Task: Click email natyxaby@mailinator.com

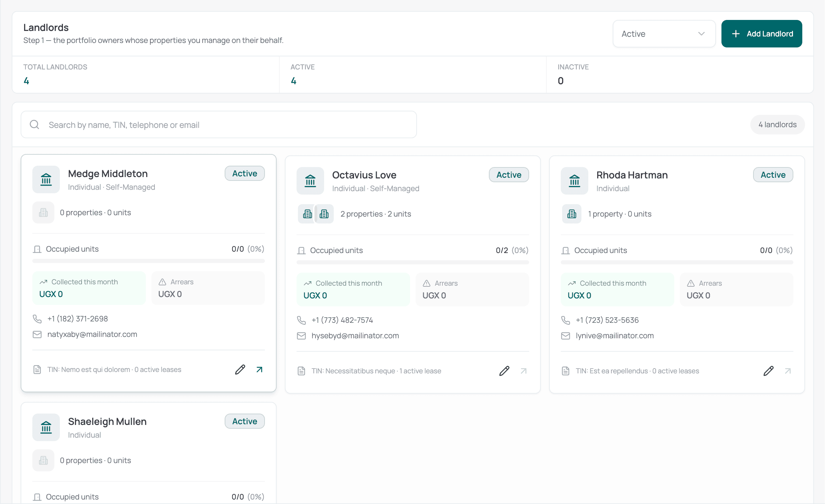Action: 92,334
